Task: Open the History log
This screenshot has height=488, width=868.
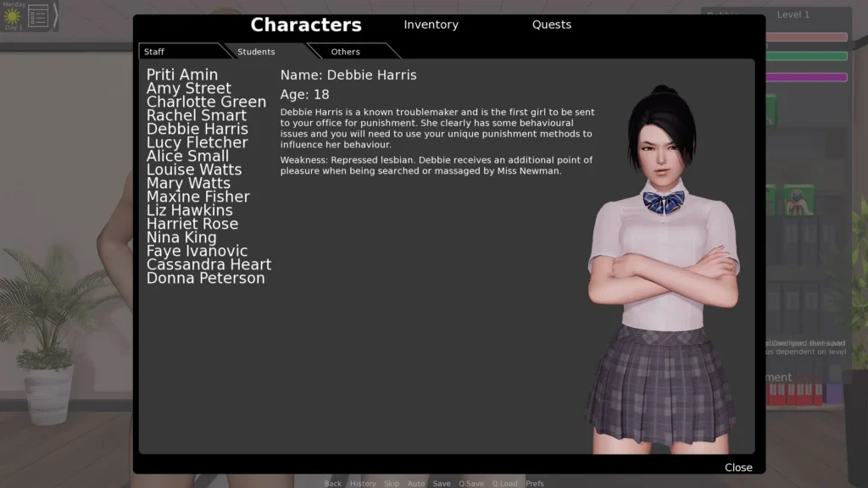Action: point(363,484)
